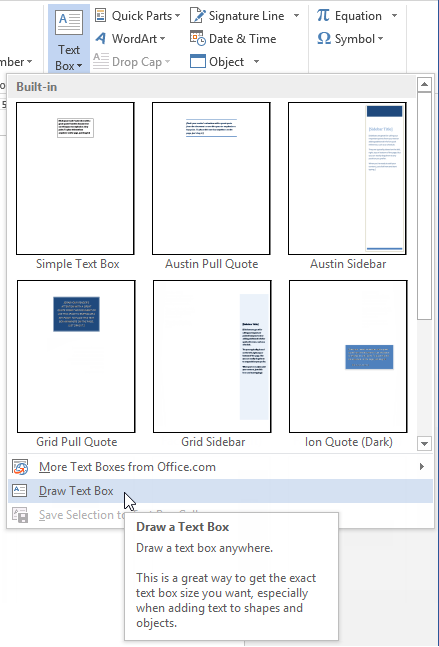Insert Date & Time
This screenshot has width=439, height=647.
[233, 39]
